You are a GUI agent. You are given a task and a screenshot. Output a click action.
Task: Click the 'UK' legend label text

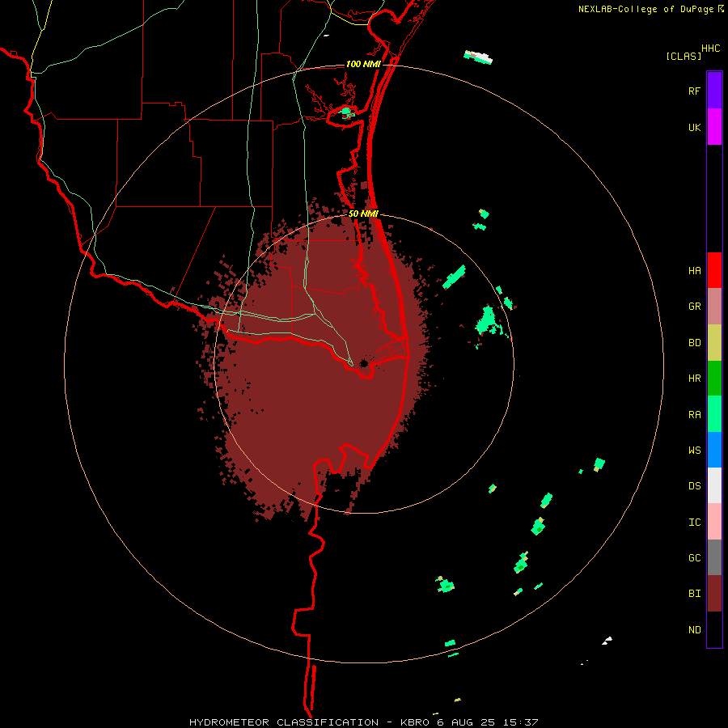[694, 128]
